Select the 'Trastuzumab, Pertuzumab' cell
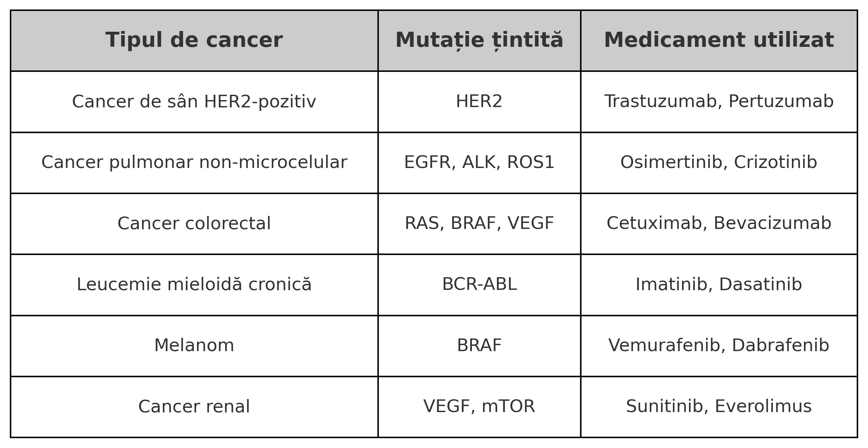 point(719,101)
